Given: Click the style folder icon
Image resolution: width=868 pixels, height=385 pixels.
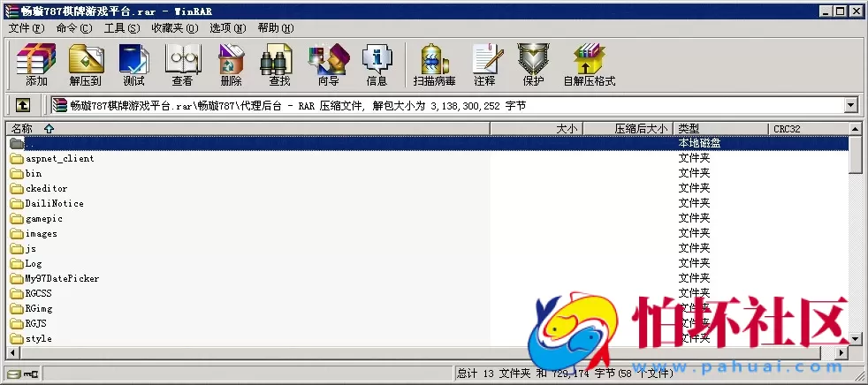Looking at the screenshot, I should pyautogui.click(x=17, y=338).
